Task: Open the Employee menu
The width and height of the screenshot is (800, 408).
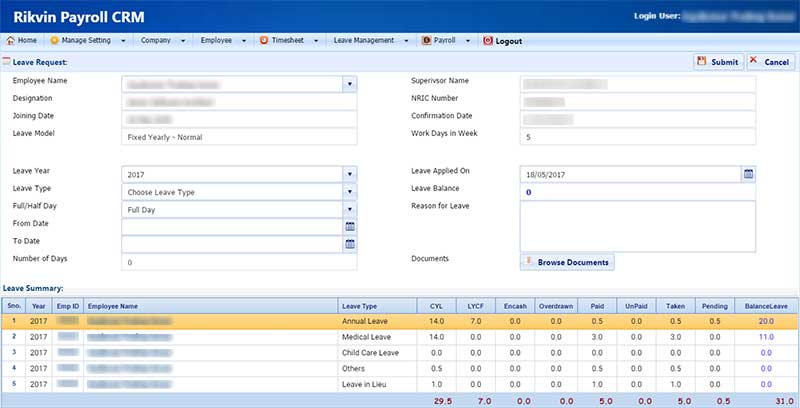Action: pos(216,40)
